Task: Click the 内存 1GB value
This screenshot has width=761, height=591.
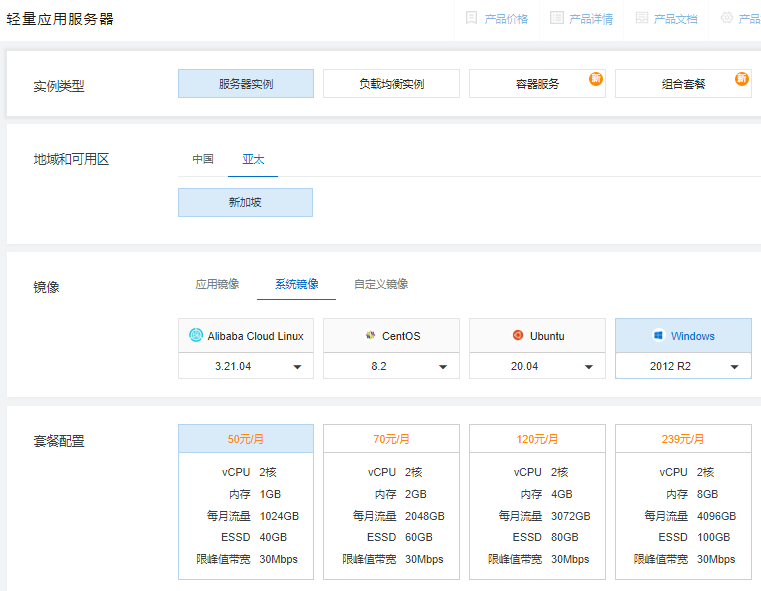Action: [x=270, y=494]
